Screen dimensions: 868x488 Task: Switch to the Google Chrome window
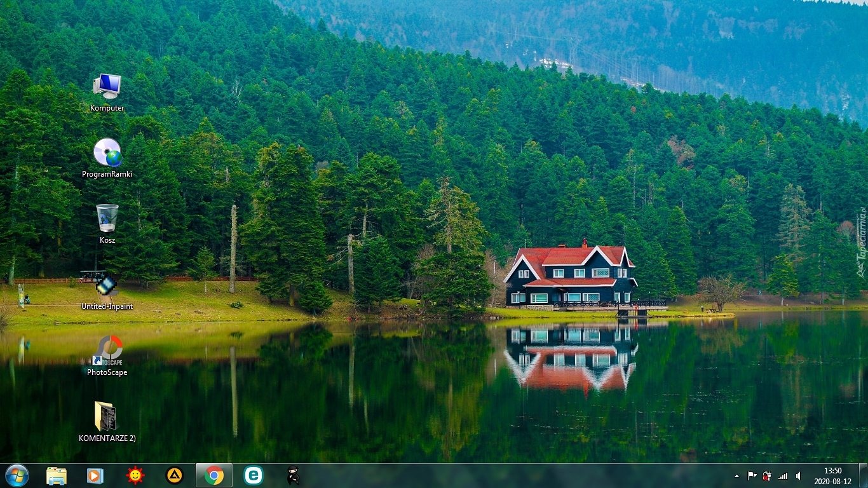[214, 475]
